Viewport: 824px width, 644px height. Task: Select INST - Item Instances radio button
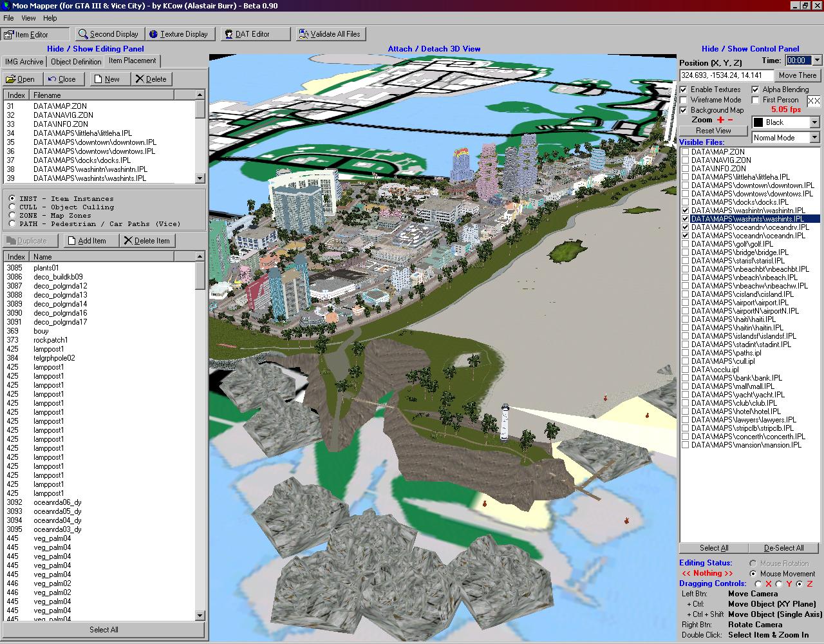[x=12, y=199]
